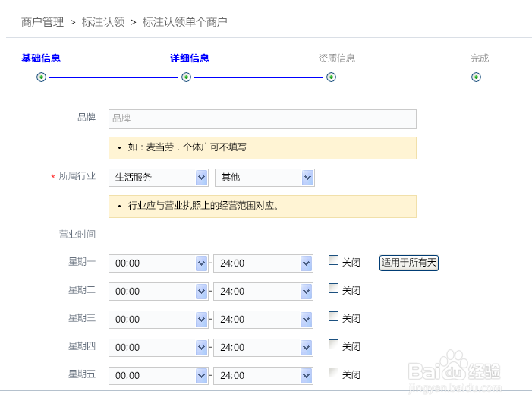Click the 详细信息 step circle icon
Viewport: 532px width, 407px height.
click(x=186, y=77)
